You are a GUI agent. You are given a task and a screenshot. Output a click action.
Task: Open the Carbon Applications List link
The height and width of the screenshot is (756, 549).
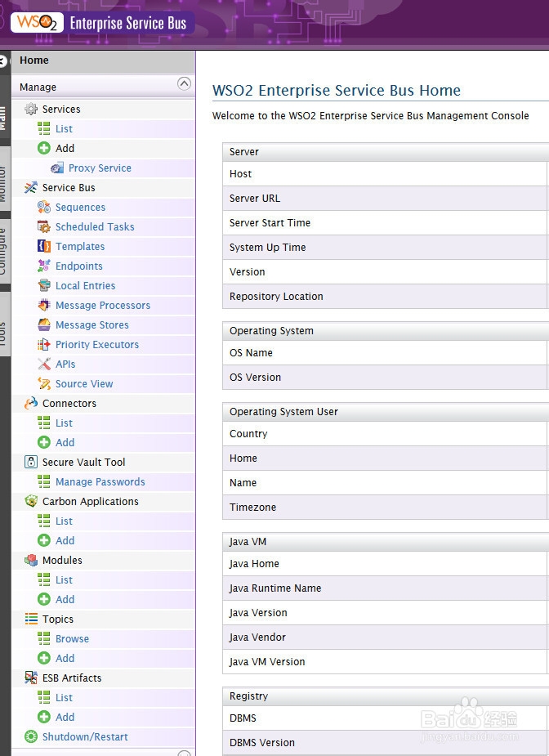(64, 521)
